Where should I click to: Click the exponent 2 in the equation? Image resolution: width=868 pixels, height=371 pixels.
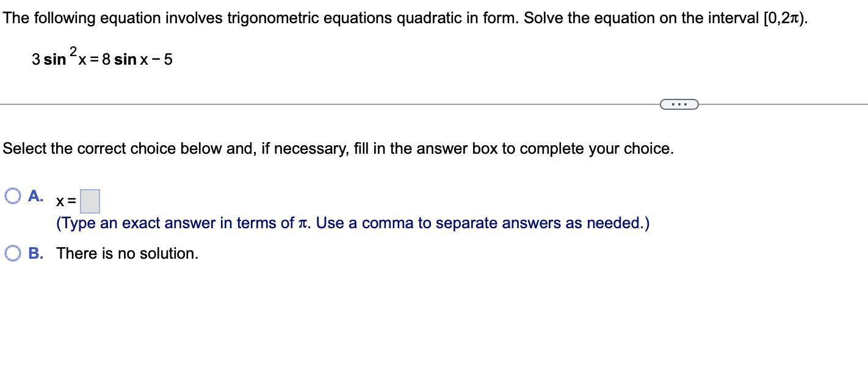(73, 51)
